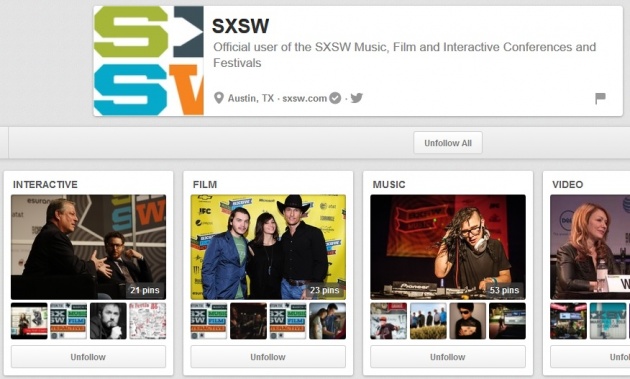Click the 23 pins count label
Viewport: 630px width, 379px height.
[x=325, y=290]
